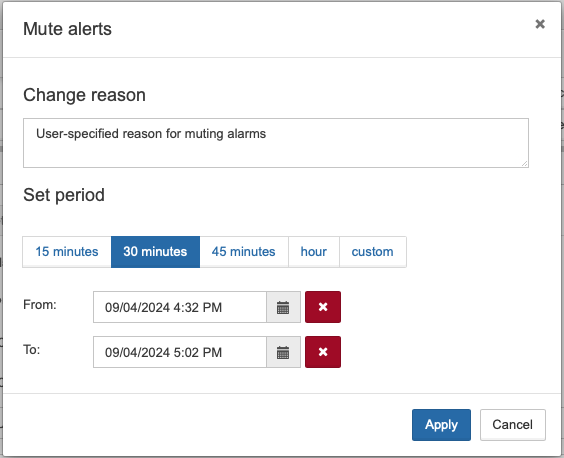Click the Mute alerts dialog title

tap(68, 29)
